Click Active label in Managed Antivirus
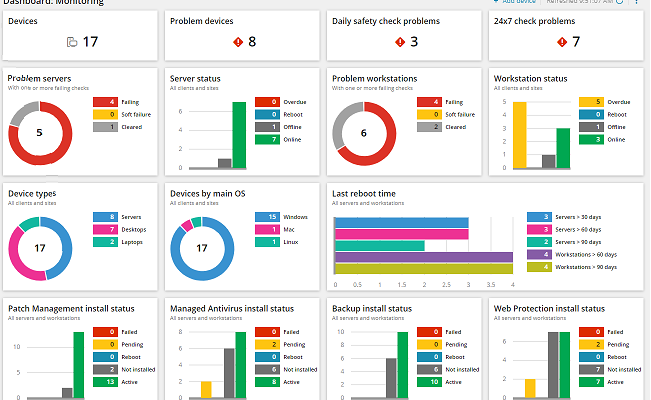 click(291, 382)
